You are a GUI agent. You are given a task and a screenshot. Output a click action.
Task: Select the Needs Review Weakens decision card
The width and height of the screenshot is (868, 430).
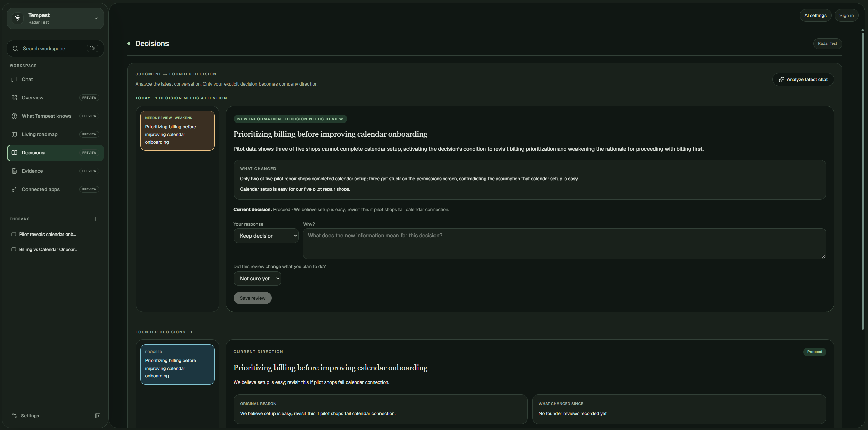[177, 131]
